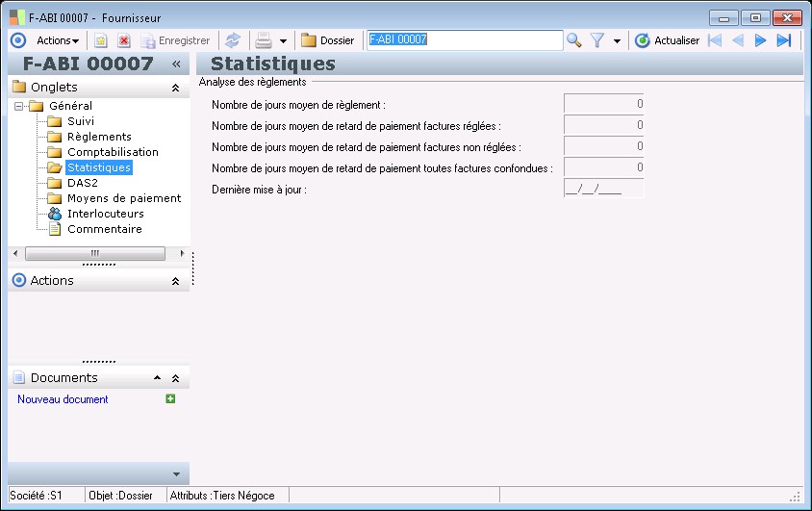Click the Dernière mise à jour date field
The image size is (812, 511).
tap(604, 189)
